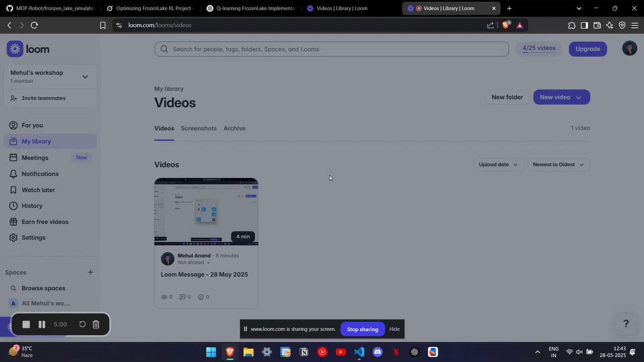This screenshot has width=644, height=362.
Task: Open the Upload date sort dropdown
Action: pos(499,164)
